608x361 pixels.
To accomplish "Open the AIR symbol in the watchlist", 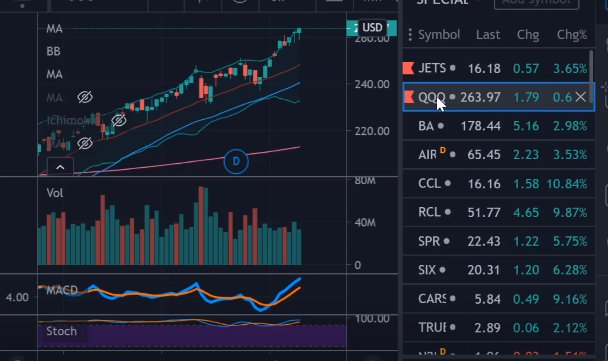I will click(x=427, y=155).
